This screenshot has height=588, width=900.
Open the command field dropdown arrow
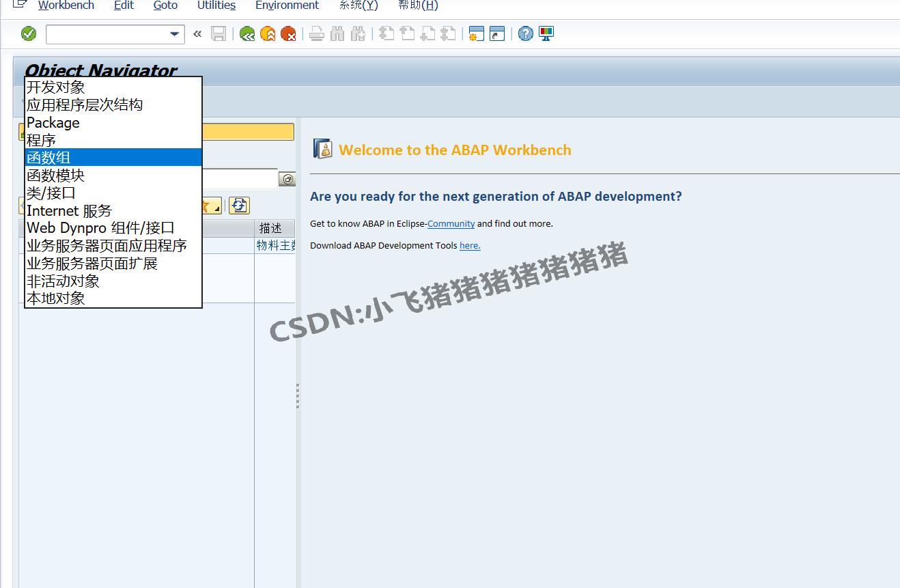175,33
